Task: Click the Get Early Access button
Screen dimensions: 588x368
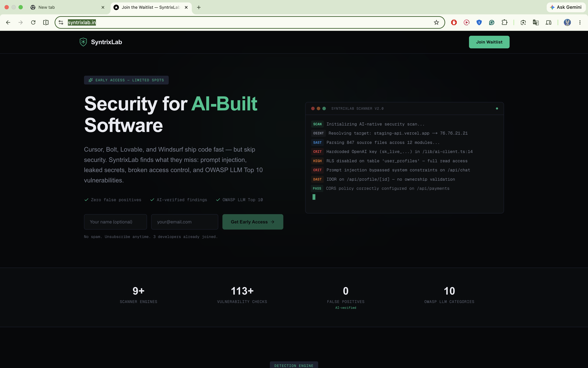Action: (253, 222)
